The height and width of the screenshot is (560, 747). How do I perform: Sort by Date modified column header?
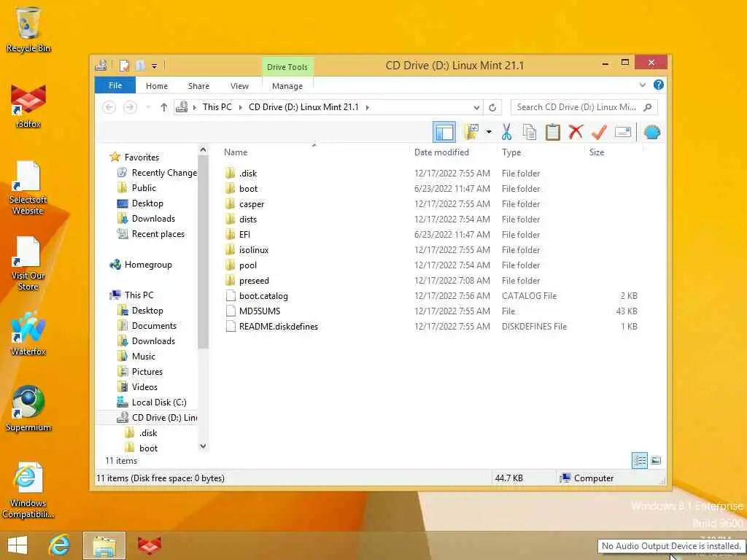[x=441, y=152]
